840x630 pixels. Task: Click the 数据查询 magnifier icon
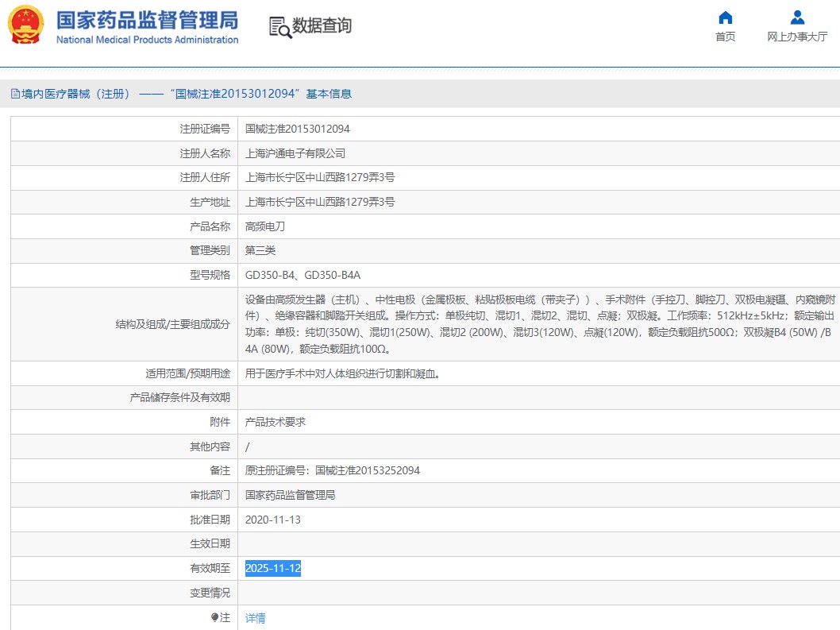click(x=279, y=27)
